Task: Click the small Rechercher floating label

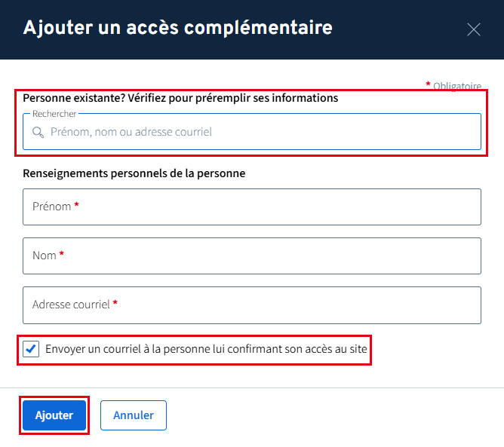Action: click(x=54, y=114)
